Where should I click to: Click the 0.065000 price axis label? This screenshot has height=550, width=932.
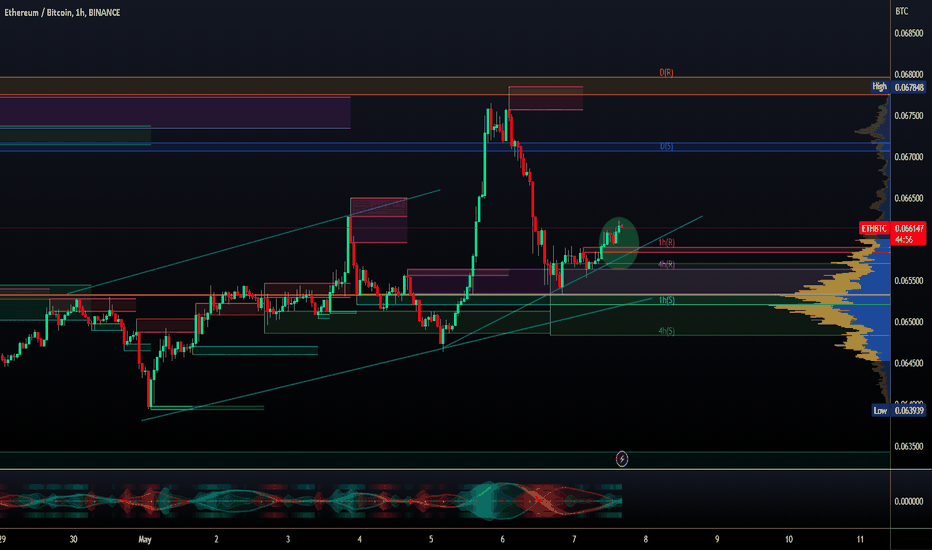pyautogui.click(x=909, y=322)
